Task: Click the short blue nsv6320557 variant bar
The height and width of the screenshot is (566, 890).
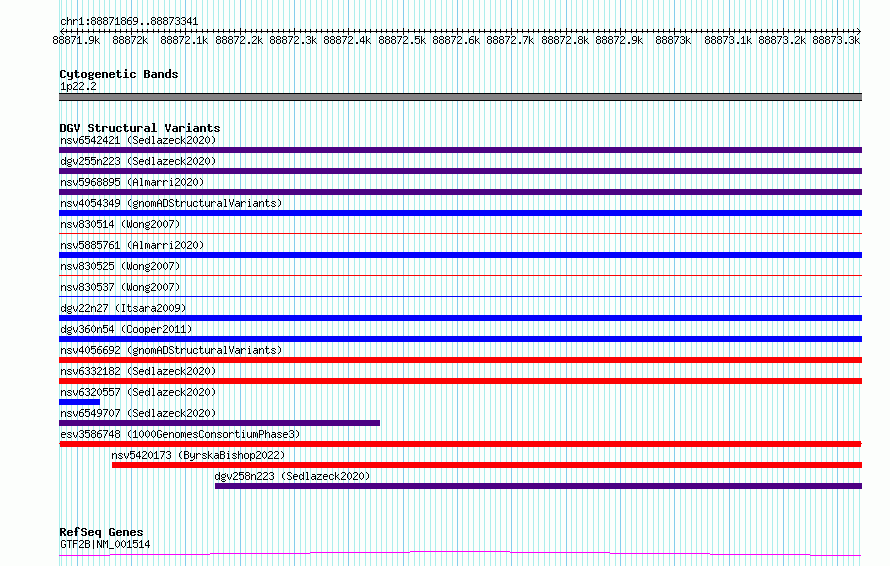Action: point(79,402)
